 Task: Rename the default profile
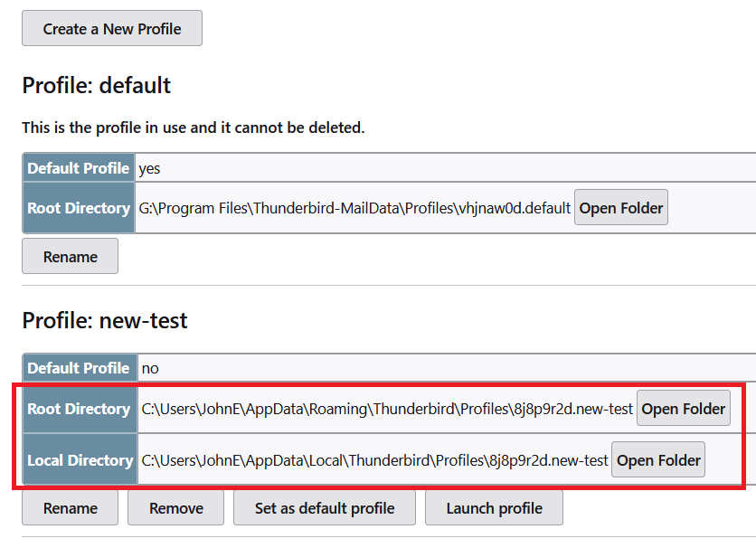tap(70, 257)
